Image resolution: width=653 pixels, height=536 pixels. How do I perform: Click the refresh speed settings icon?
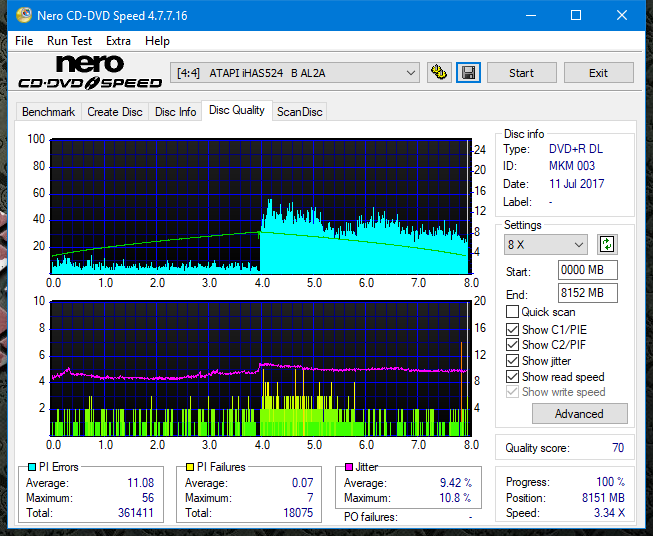pos(607,244)
